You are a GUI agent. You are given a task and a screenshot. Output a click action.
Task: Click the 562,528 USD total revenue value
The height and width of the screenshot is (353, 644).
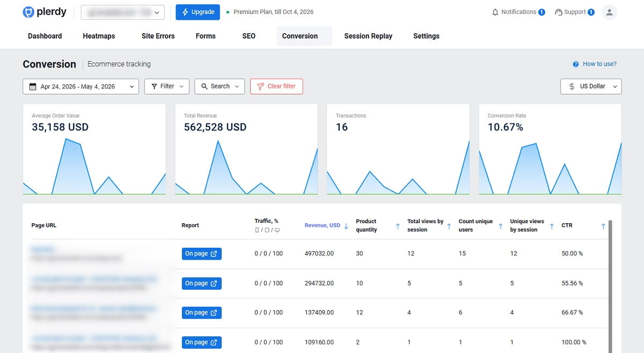(215, 127)
